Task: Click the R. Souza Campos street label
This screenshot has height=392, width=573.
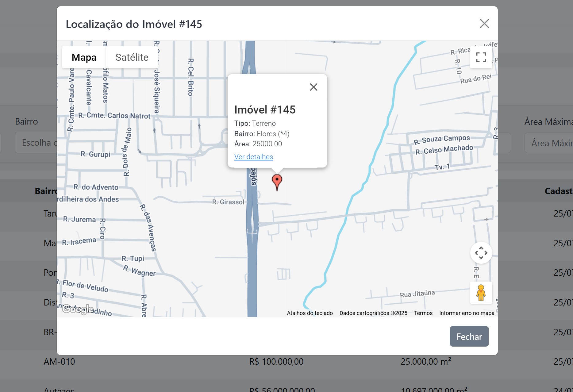Action: pos(442,140)
